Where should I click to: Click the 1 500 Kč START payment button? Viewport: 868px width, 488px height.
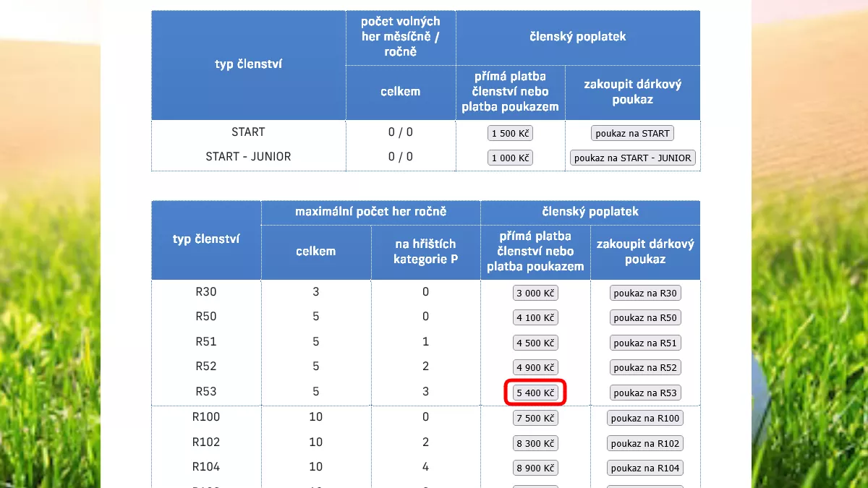[x=510, y=133]
